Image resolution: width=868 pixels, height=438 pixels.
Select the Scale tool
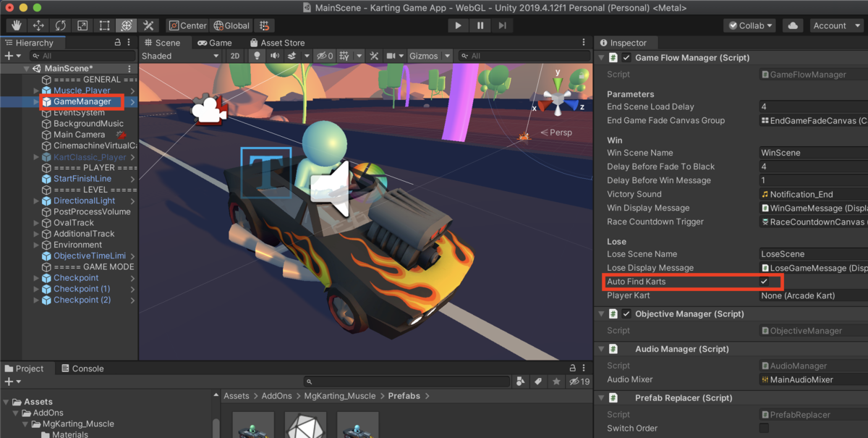click(x=82, y=25)
